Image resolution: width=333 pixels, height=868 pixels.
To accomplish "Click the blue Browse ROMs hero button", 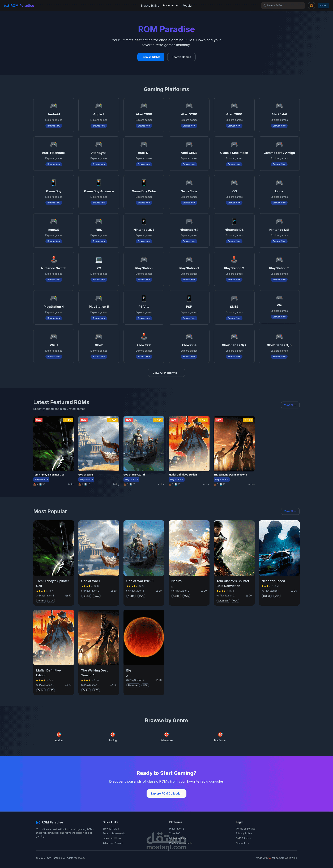I will click(151, 57).
